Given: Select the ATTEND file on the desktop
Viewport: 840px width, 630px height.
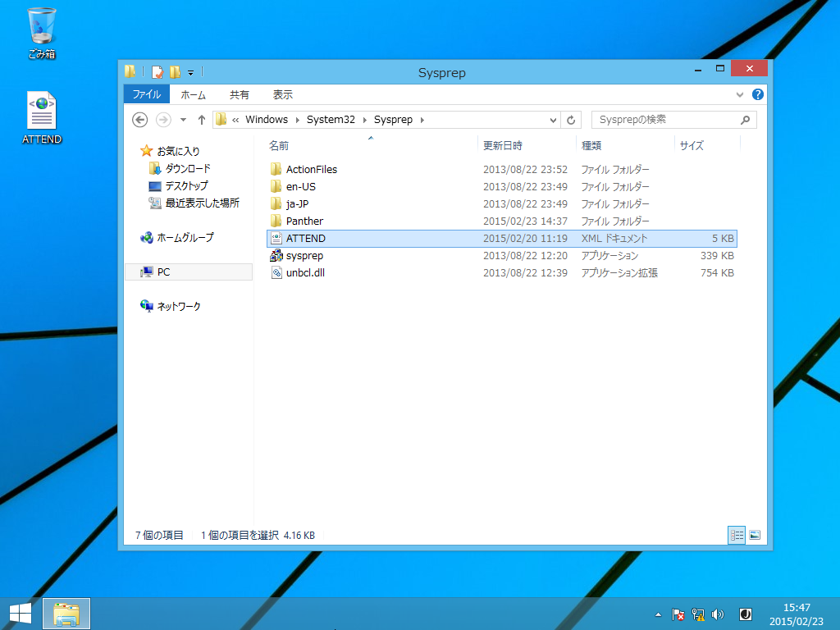Looking at the screenshot, I should (42, 118).
